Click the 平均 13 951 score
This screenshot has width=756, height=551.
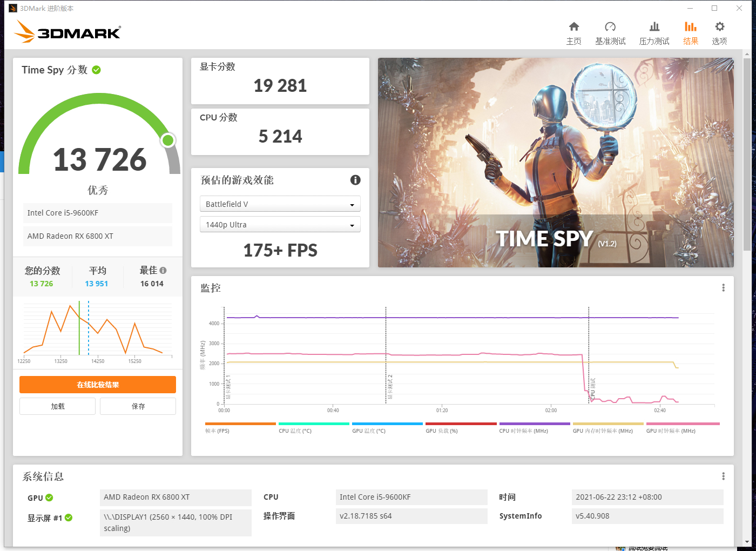click(97, 284)
